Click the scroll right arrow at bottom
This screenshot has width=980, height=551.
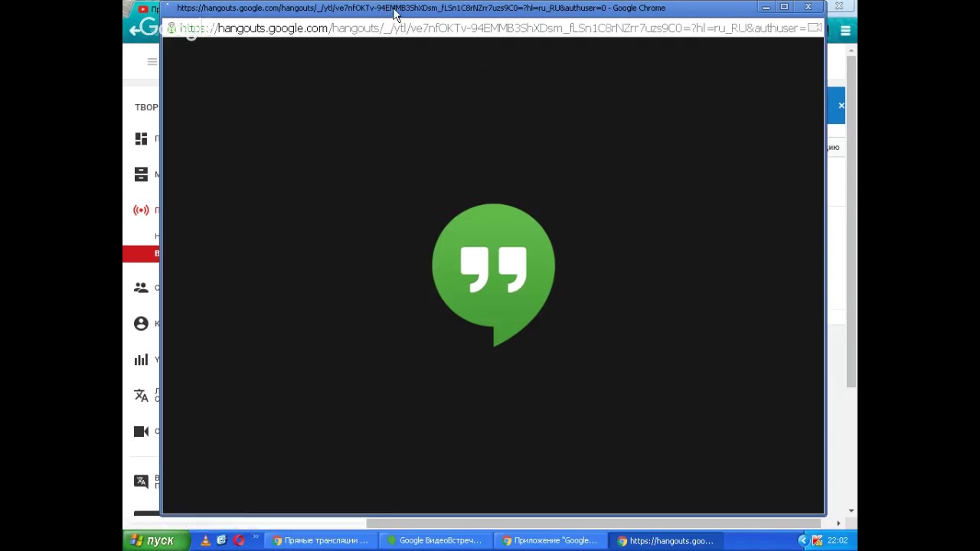click(838, 523)
